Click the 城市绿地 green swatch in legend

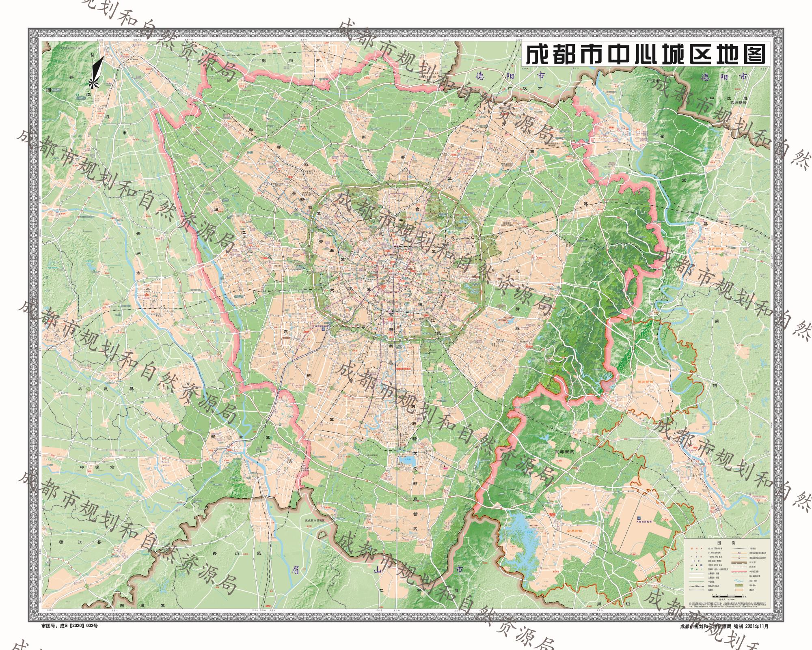tap(739, 585)
